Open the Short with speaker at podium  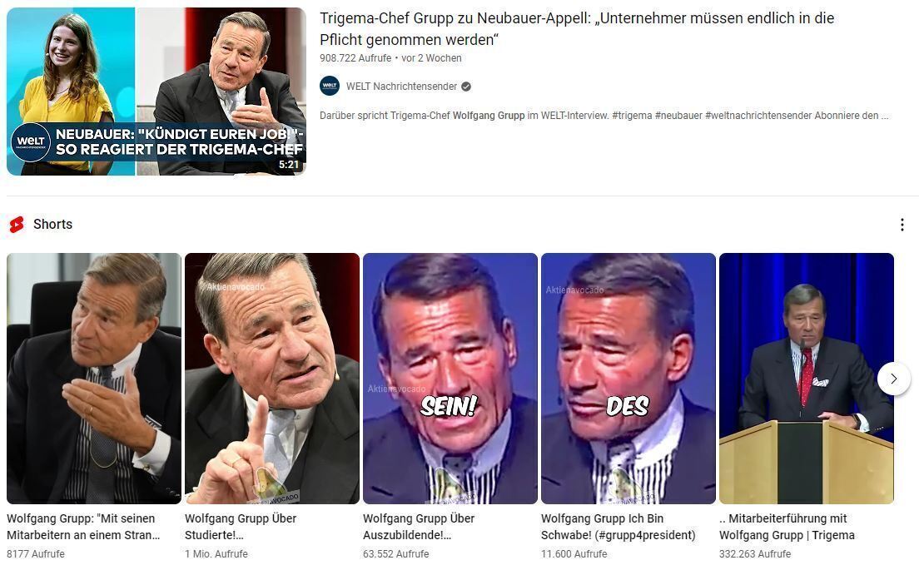806,379
